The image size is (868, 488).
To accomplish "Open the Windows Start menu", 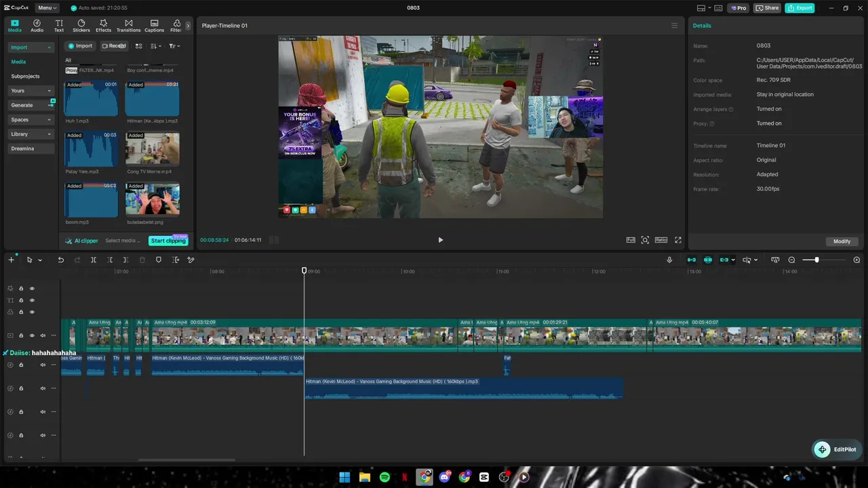I will click(x=344, y=477).
